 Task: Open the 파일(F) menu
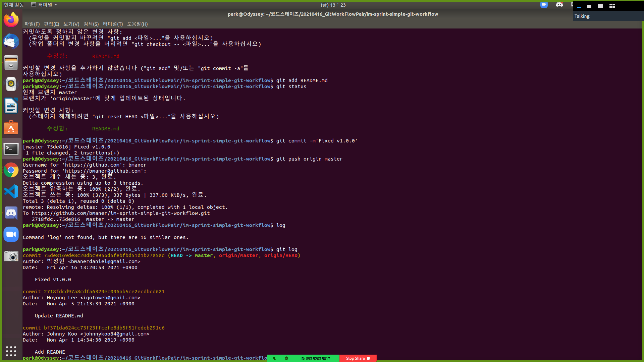point(32,24)
